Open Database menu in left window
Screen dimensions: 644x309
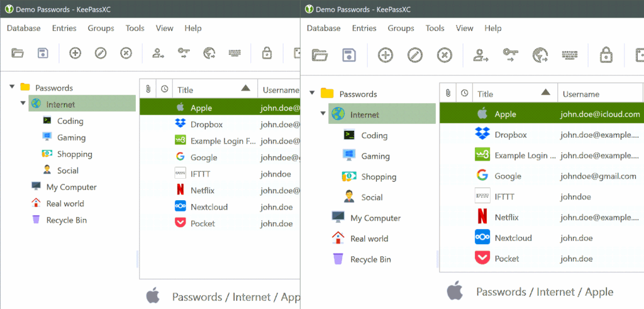click(x=24, y=28)
